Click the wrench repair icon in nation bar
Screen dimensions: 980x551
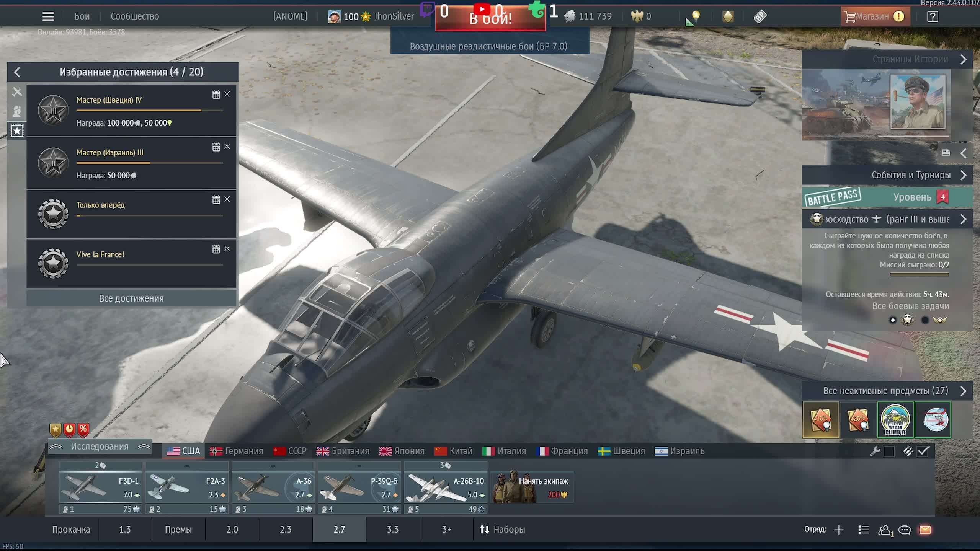tap(875, 452)
